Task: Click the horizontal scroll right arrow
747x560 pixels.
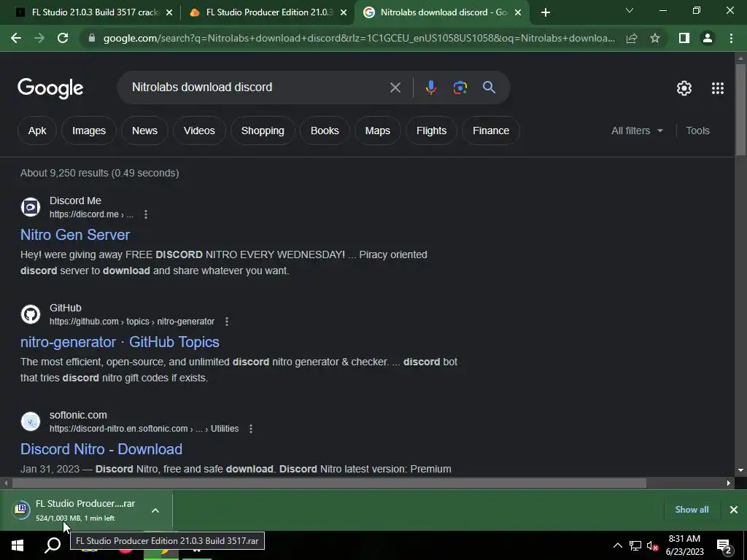Action: coord(729,483)
